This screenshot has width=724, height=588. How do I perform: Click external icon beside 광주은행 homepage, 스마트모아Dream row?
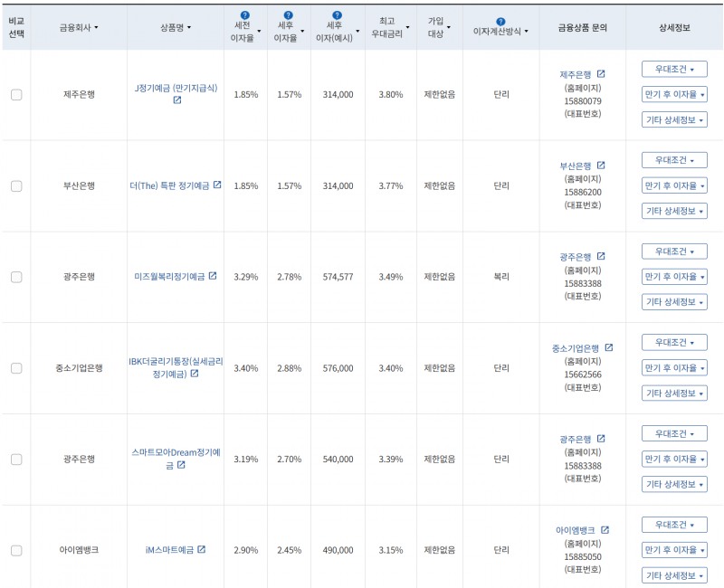pyautogui.click(x=601, y=439)
